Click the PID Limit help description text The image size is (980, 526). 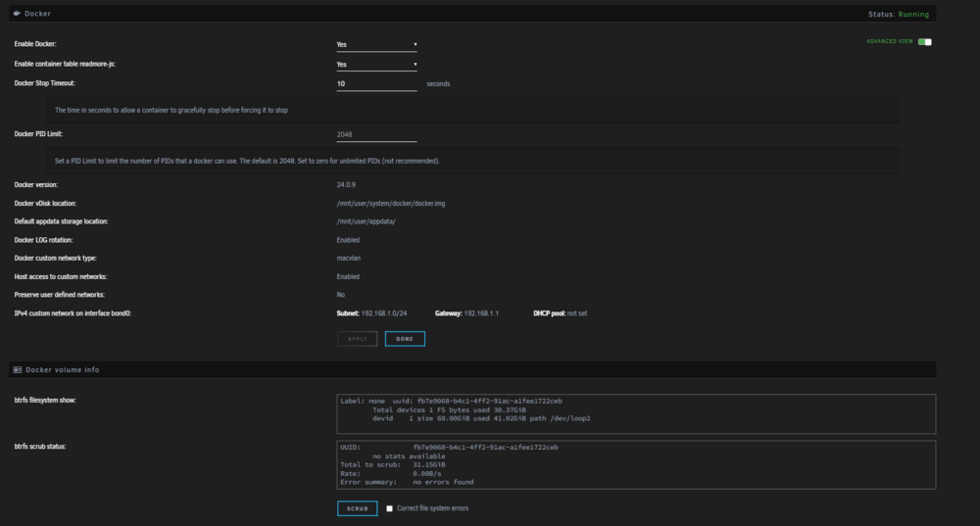click(x=248, y=162)
